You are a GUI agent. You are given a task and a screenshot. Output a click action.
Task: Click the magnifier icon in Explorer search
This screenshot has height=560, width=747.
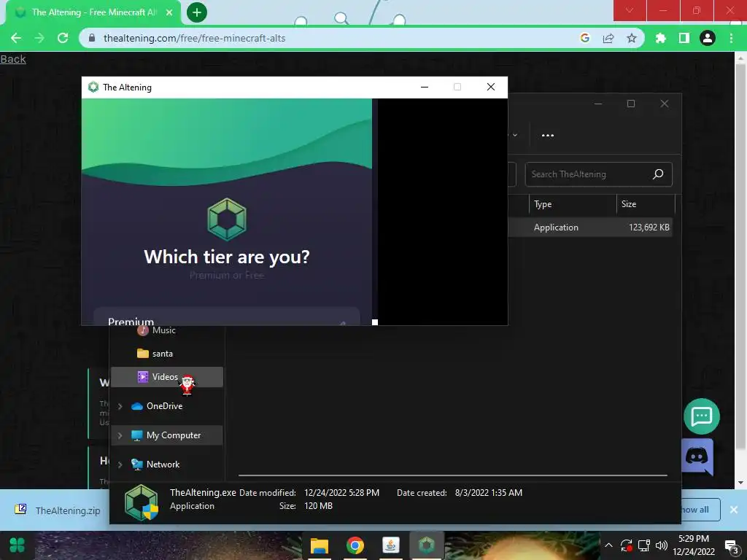658,174
